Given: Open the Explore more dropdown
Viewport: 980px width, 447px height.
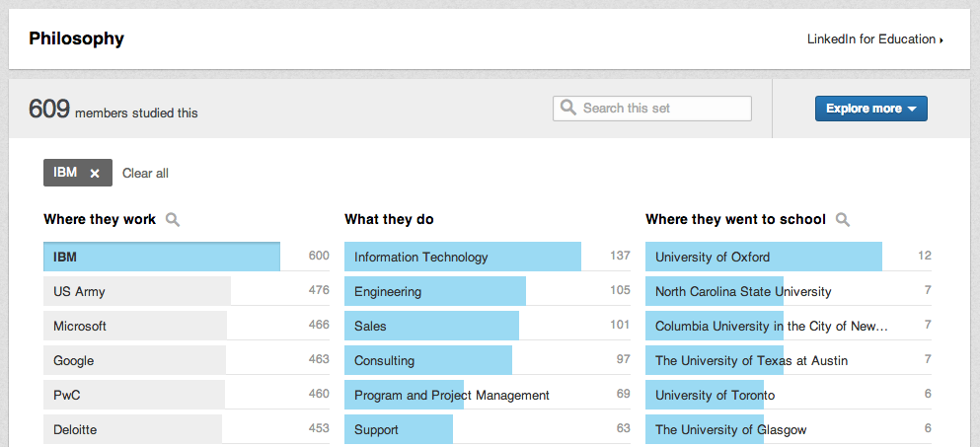Looking at the screenshot, I should click(x=870, y=109).
